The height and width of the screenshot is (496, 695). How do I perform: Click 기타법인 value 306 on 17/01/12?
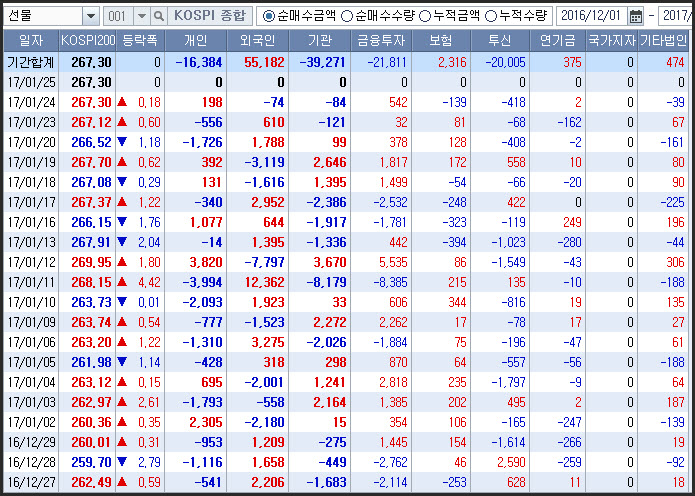pos(675,262)
